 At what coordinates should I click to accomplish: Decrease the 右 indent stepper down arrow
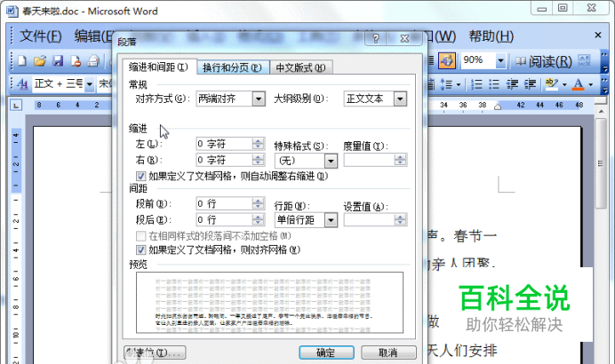point(258,163)
